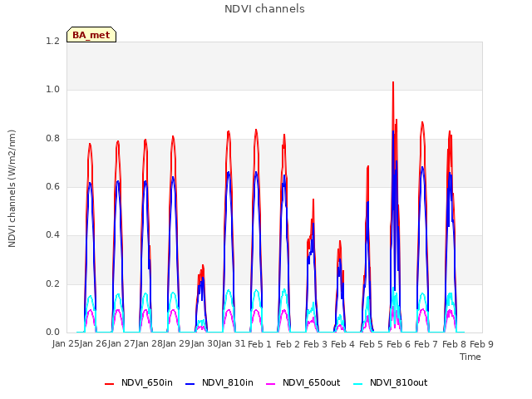
Task: Click the cyan NDVI_810out legend swatch
Action: (x=357, y=384)
